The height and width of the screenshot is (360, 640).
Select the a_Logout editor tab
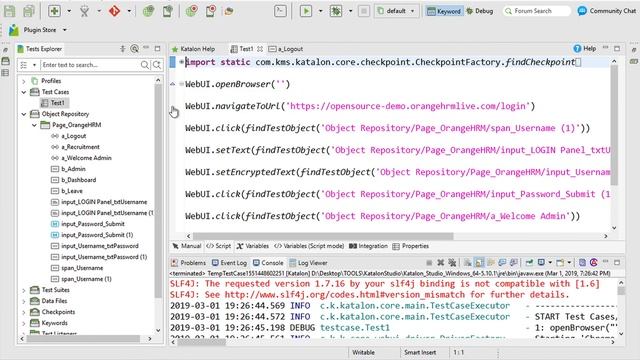(286, 49)
